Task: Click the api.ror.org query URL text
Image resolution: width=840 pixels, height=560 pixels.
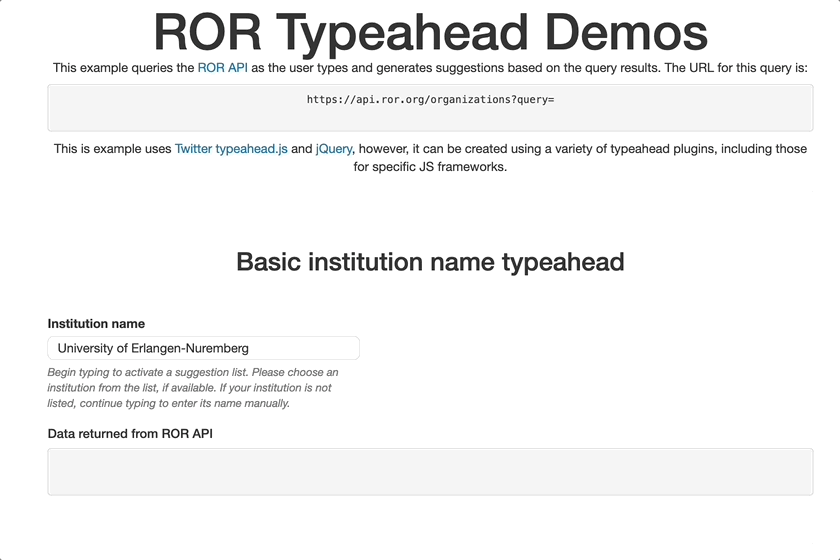Action: [430, 100]
